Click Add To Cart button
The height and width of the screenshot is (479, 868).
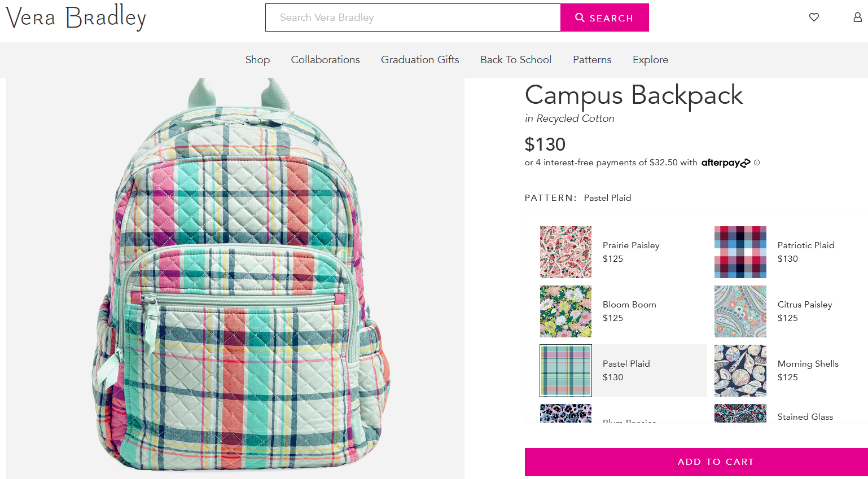696,462
